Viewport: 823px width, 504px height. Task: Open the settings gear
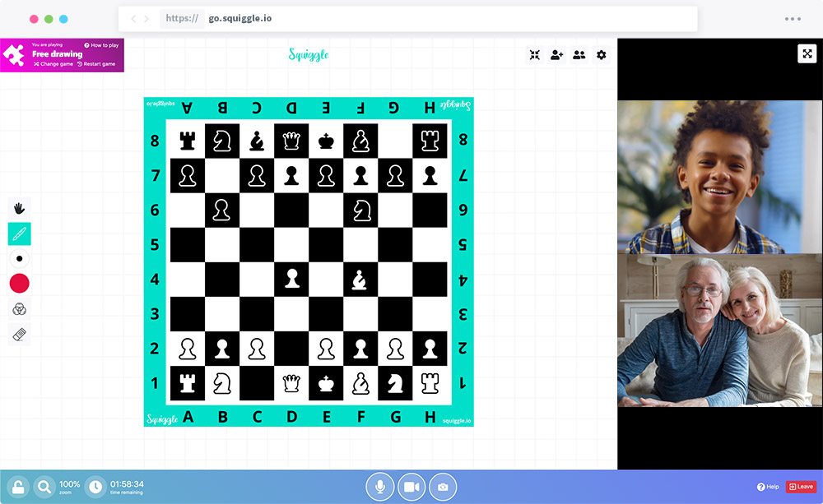point(602,55)
